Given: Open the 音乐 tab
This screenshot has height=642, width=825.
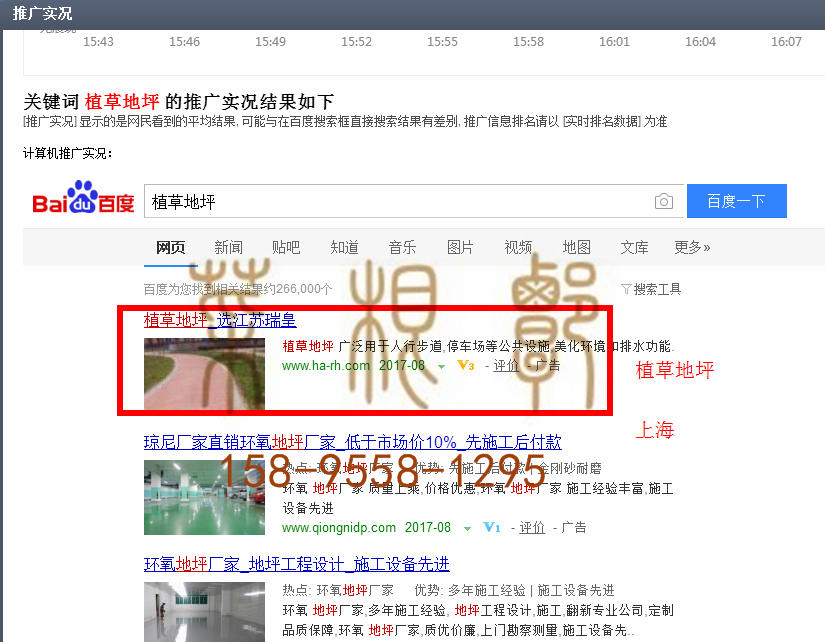Looking at the screenshot, I should pos(403,247).
